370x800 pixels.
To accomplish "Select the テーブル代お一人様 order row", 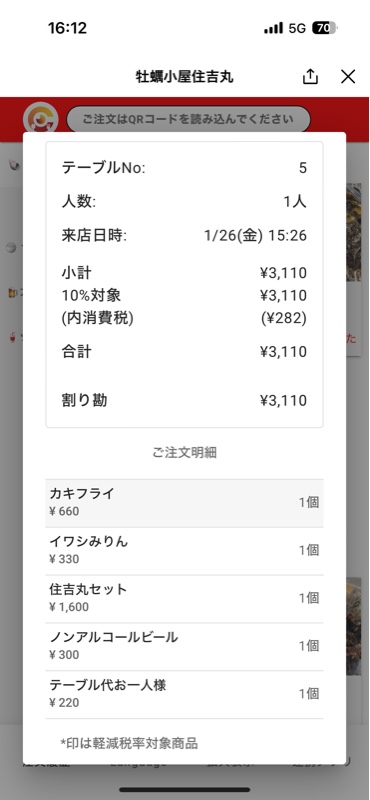I will [184, 694].
